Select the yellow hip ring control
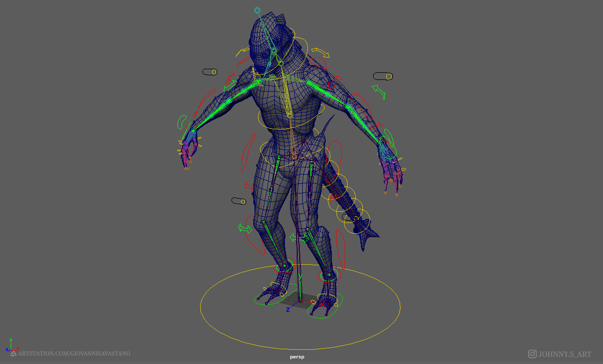Image resolution: width=603 pixels, height=364 pixels. point(294,153)
